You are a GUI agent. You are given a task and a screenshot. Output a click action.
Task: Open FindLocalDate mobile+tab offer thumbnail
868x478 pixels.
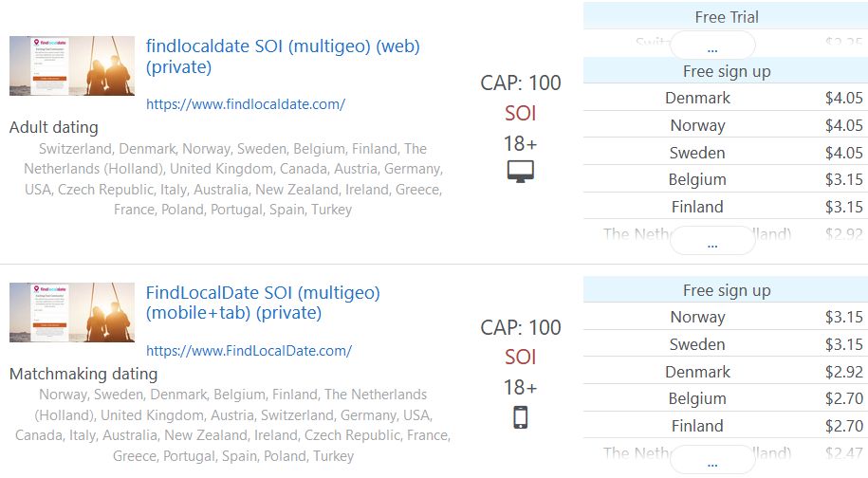(72, 312)
